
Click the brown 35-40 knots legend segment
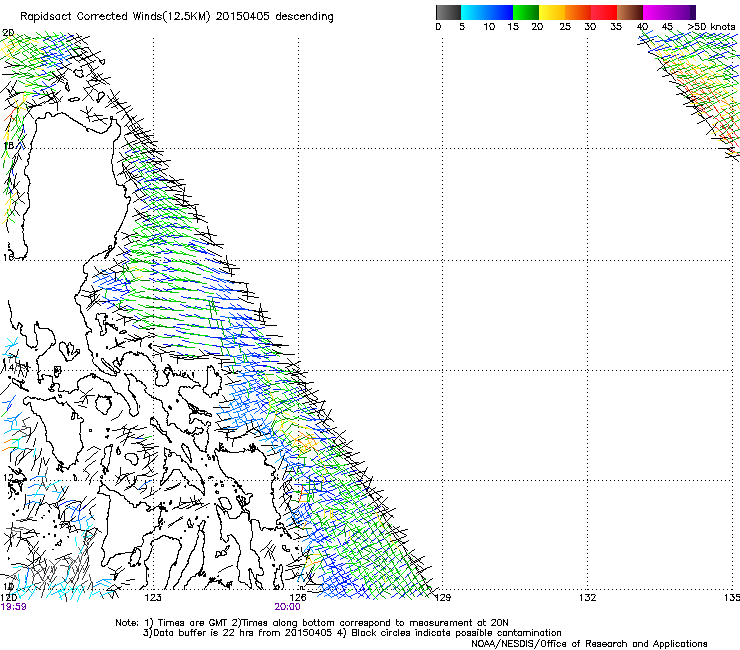630,12
